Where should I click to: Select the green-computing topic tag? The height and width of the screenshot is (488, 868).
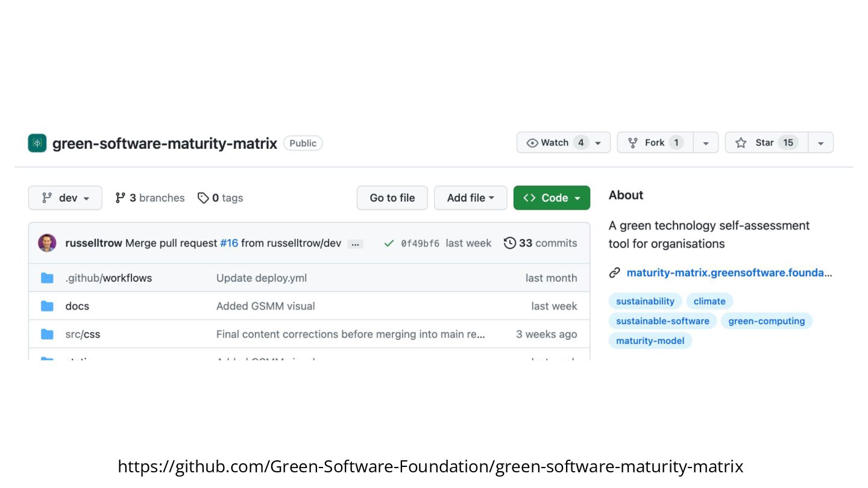[767, 321]
